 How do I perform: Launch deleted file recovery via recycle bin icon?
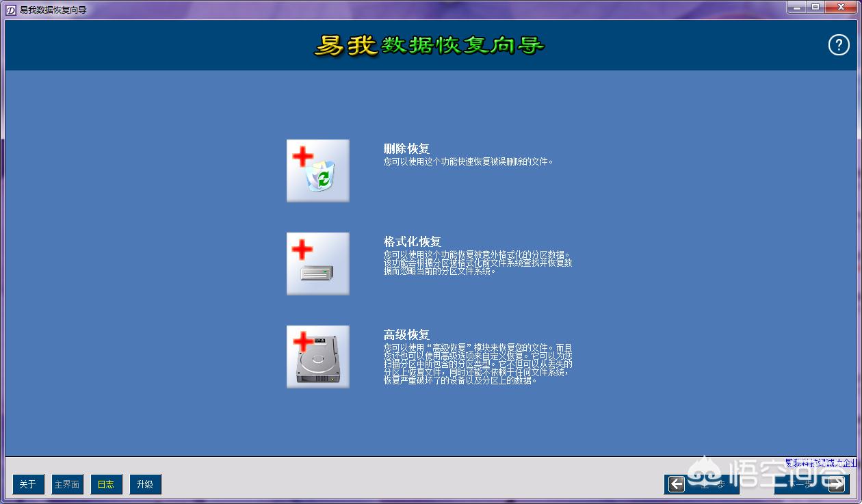(318, 171)
